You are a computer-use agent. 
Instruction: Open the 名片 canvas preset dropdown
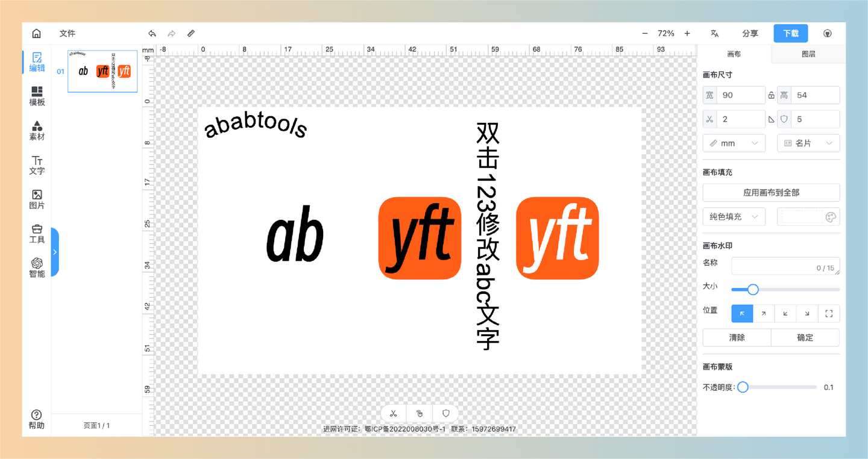click(x=808, y=143)
